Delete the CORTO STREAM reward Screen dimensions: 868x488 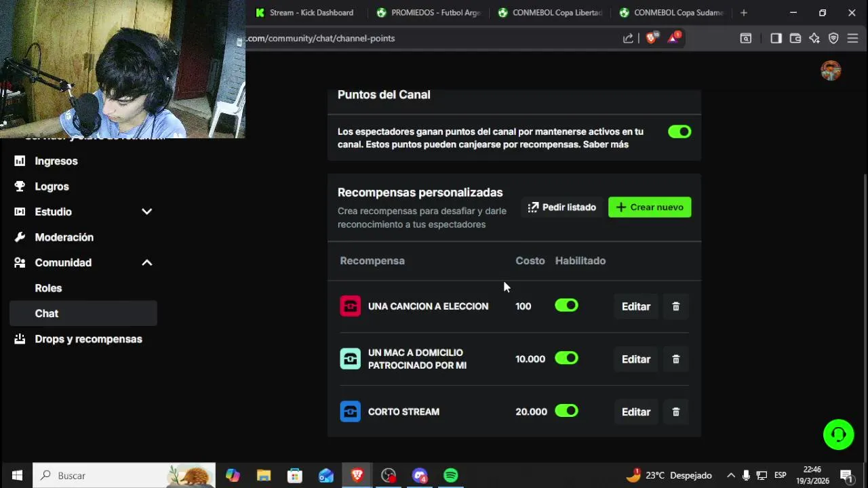click(x=675, y=411)
